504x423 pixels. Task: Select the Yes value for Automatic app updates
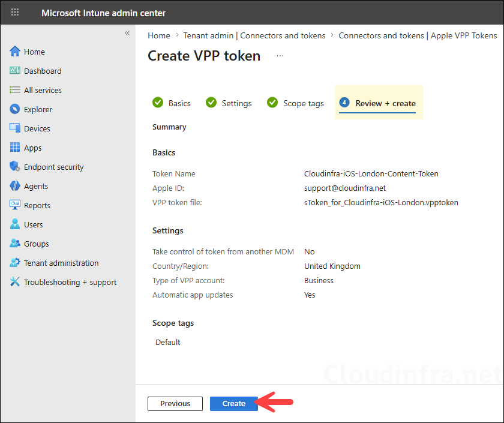tap(310, 295)
